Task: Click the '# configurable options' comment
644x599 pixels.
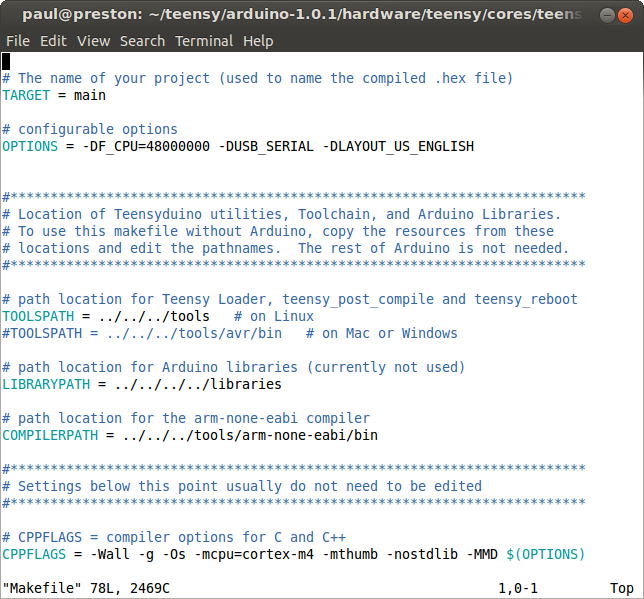Action: tap(90, 129)
